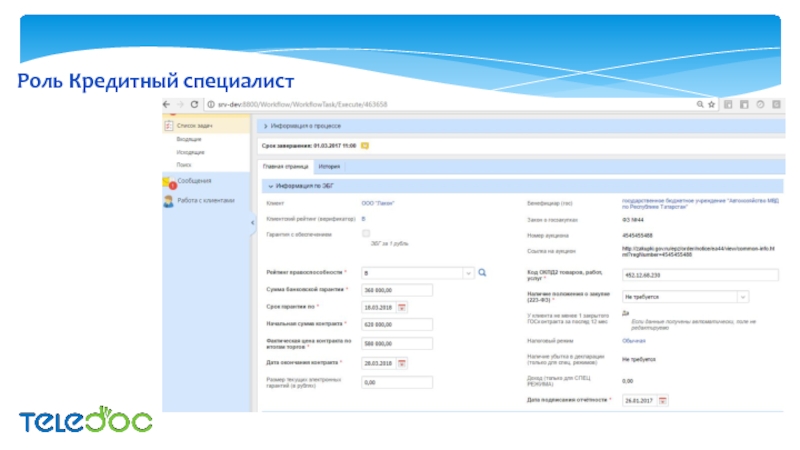This screenshot has width=800, height=450.
Task: Open calendar for Дата подписания отчетности
Action: (663, 400)
